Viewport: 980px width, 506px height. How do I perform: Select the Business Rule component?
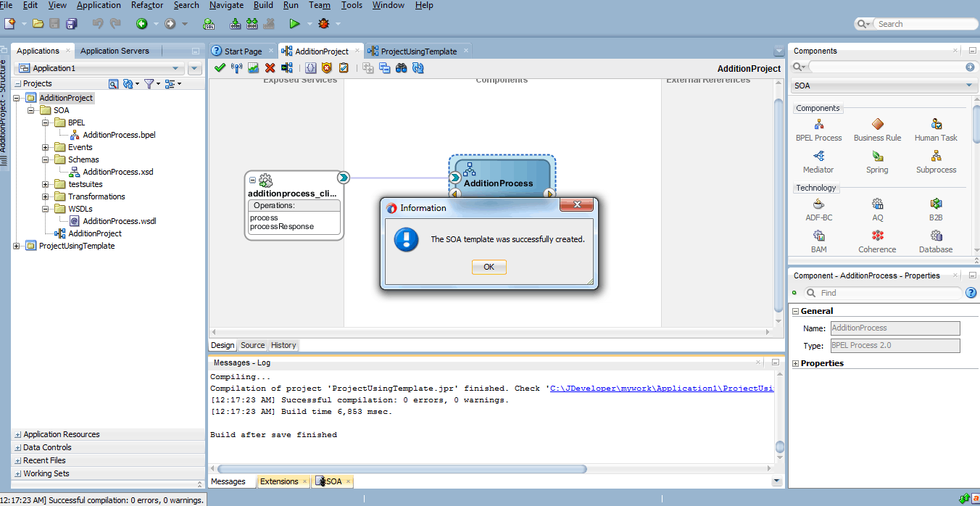tap(877, 130)
